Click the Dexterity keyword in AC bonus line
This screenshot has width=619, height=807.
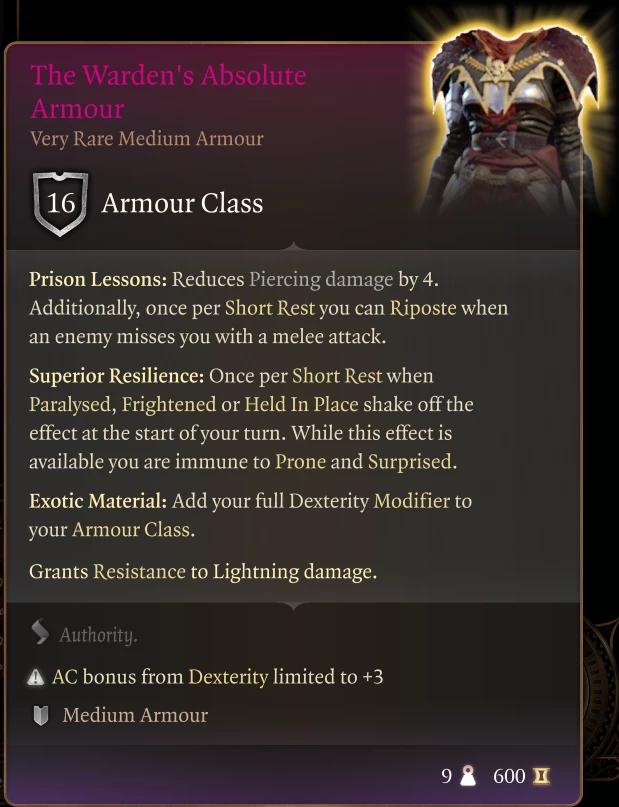[x=228, y=677]
